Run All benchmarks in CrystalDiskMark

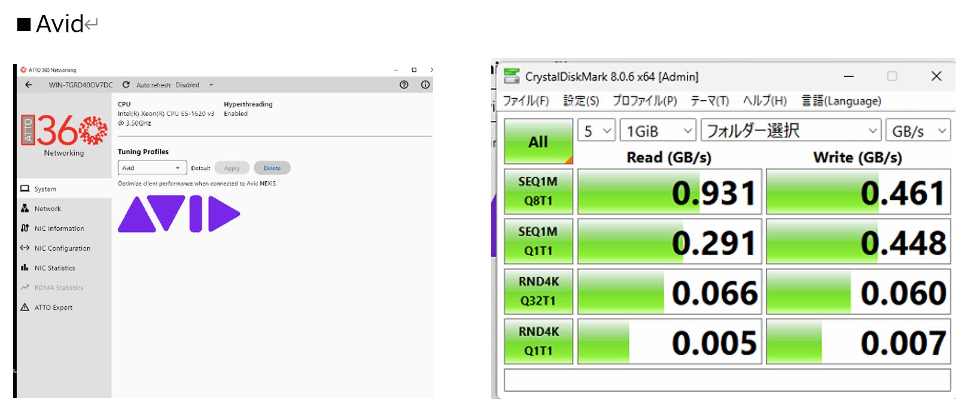click(538, 142)
